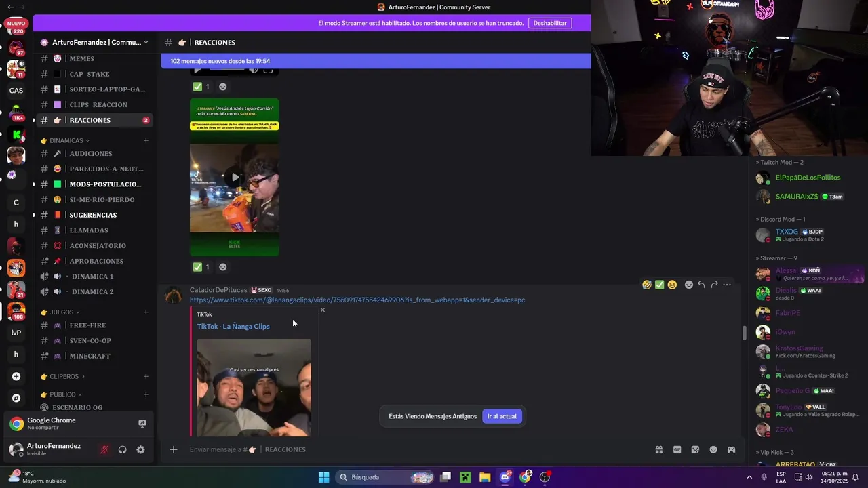868x488 pixels.
Task: Add a channel to DINAMICAS with plus
Action: click(x=146, y=140)
